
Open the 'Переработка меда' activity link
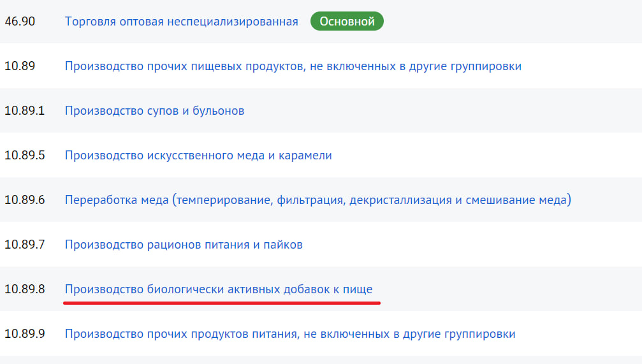[x=317, y=200]
